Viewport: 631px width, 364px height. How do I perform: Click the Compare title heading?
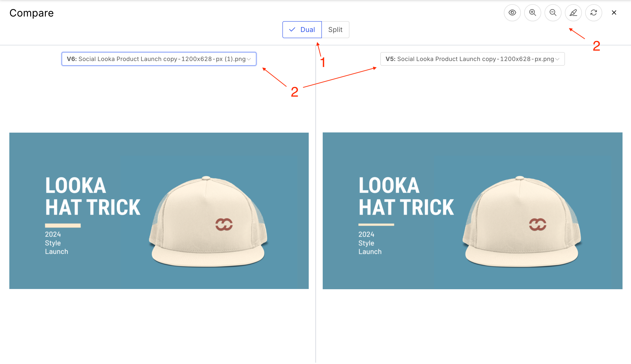pos(32,13)
